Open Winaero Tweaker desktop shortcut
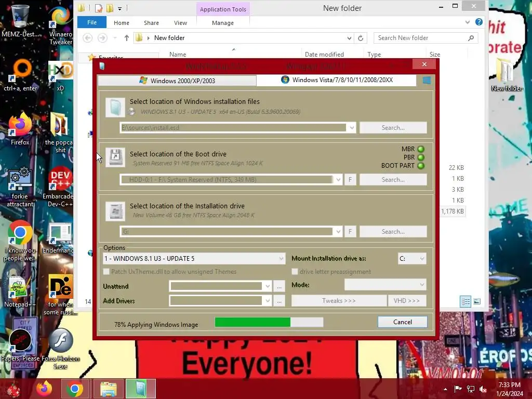This screenshot has height=399, width=532. [61, 25]
